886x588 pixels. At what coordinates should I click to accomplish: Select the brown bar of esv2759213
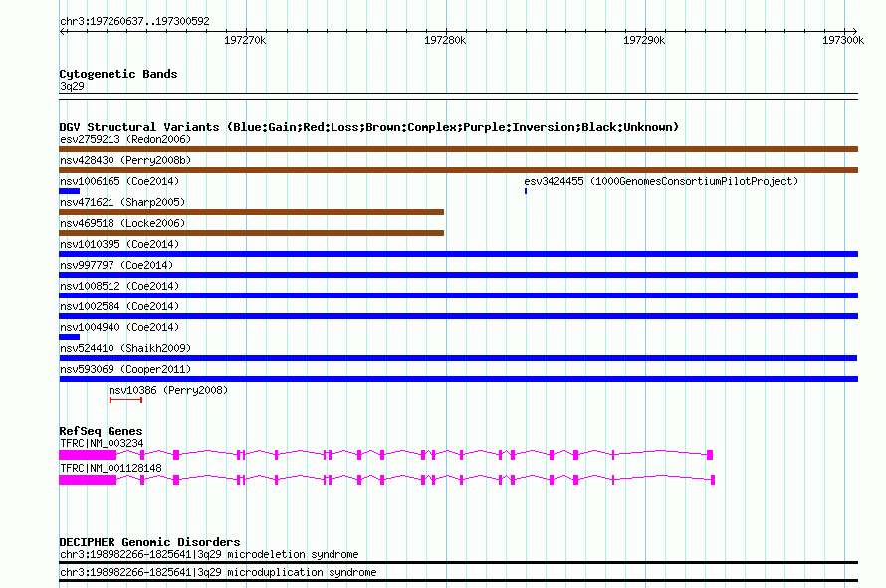click(x=458, y=149)
